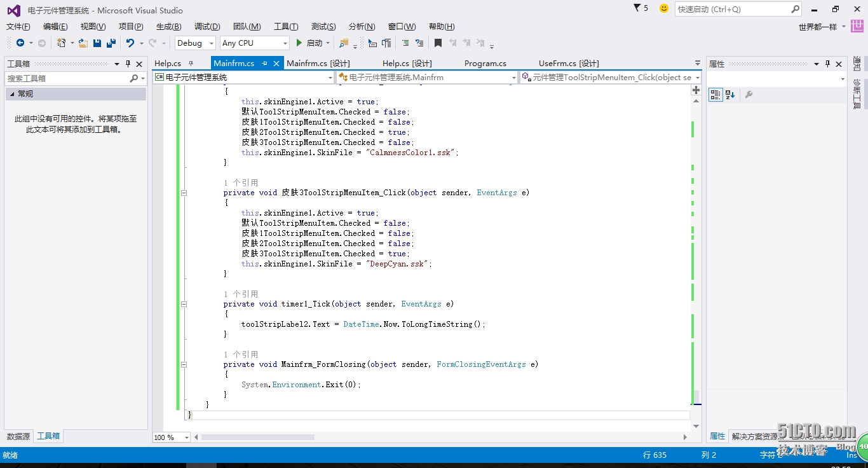
Task: Click the Navigate Backward toolbar icon
Action: point(20,43)
